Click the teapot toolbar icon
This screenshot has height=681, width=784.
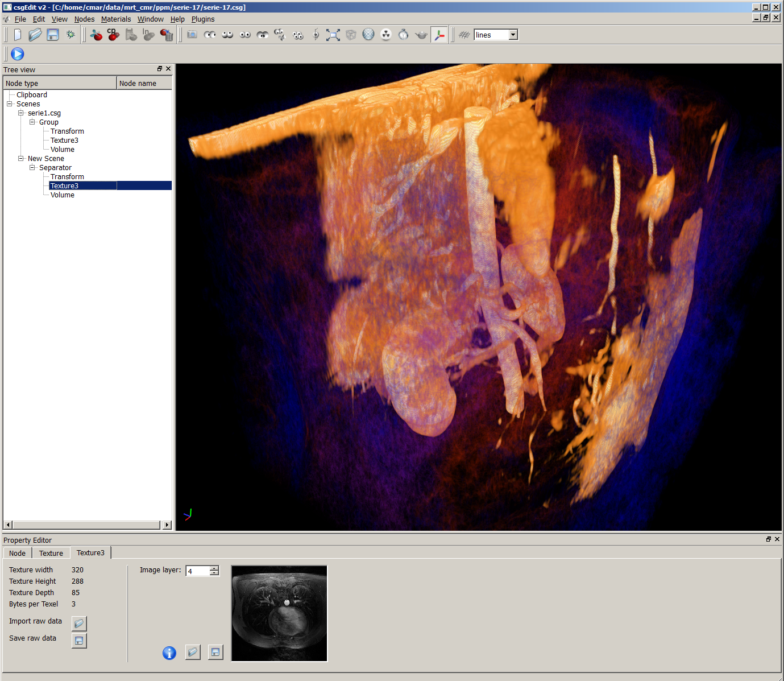click(x=421, y=35)
